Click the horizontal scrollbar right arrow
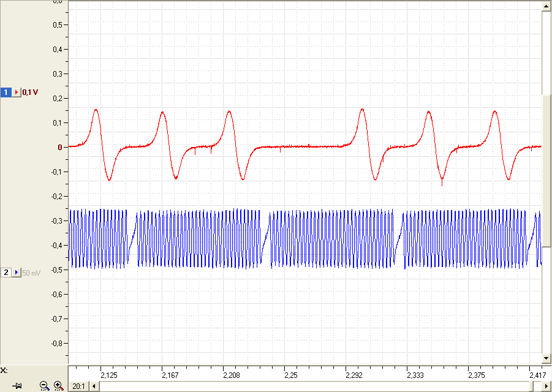The image size is (552, 392). tap(546, 386)
